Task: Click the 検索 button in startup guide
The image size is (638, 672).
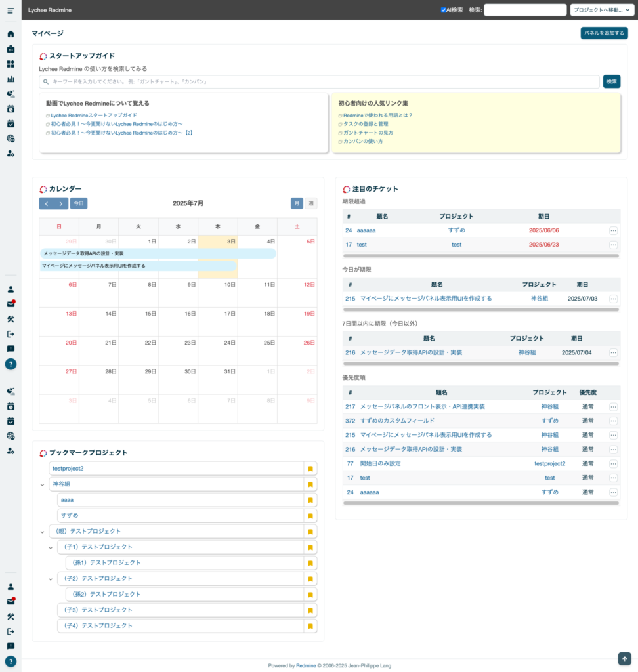Action: point(612,81)
